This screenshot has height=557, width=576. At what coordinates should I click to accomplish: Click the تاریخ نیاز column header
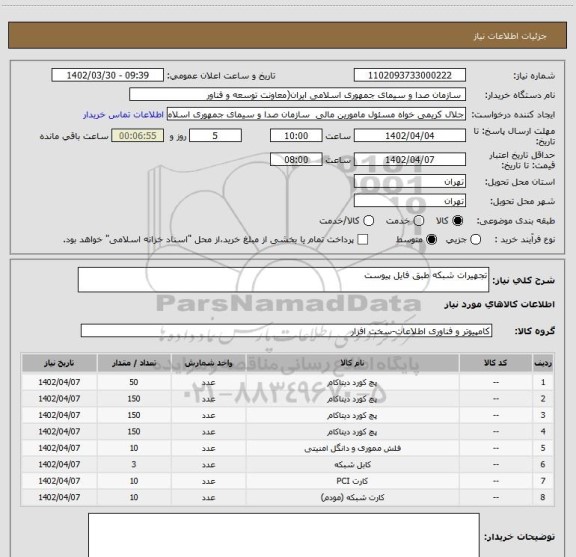pos(59,363)
